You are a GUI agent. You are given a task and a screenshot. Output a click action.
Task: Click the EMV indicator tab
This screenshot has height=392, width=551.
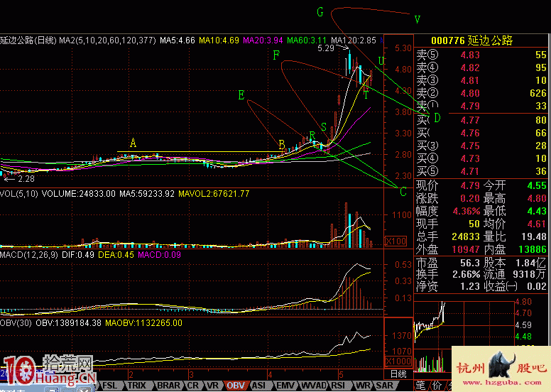point(285,385)
